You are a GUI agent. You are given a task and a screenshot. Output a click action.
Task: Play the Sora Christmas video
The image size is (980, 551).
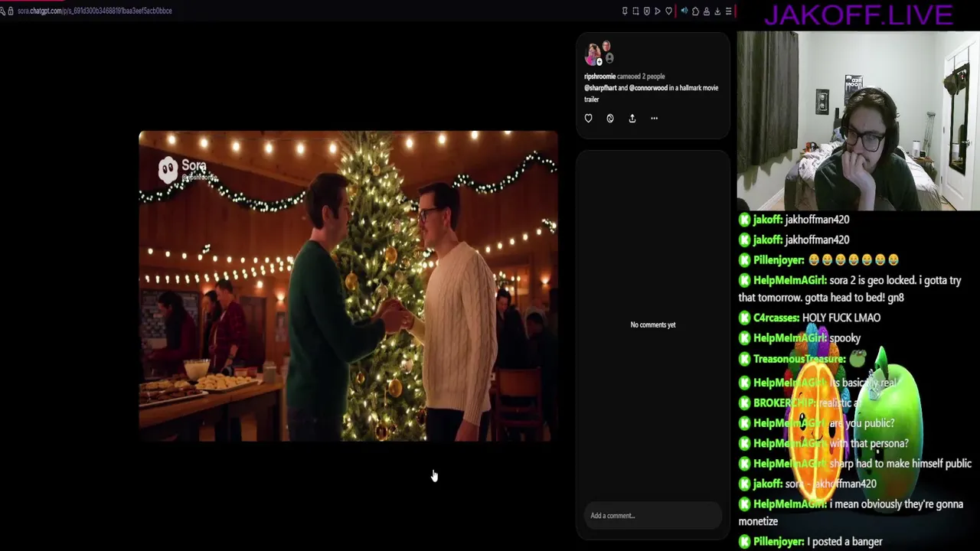(x=348, y=285)
